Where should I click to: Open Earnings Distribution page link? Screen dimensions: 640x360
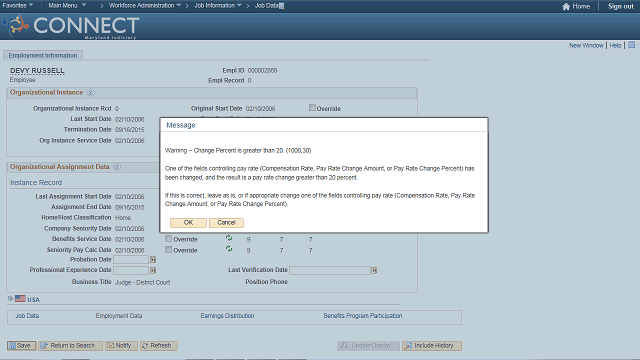(227, 316)
